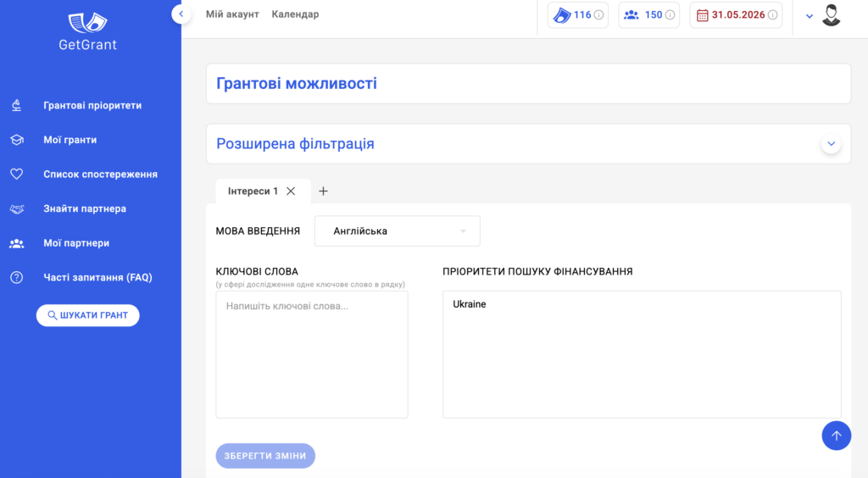This screenshot has width=868, height=478.
Task: Click the keywords text area
Action: 311,354
